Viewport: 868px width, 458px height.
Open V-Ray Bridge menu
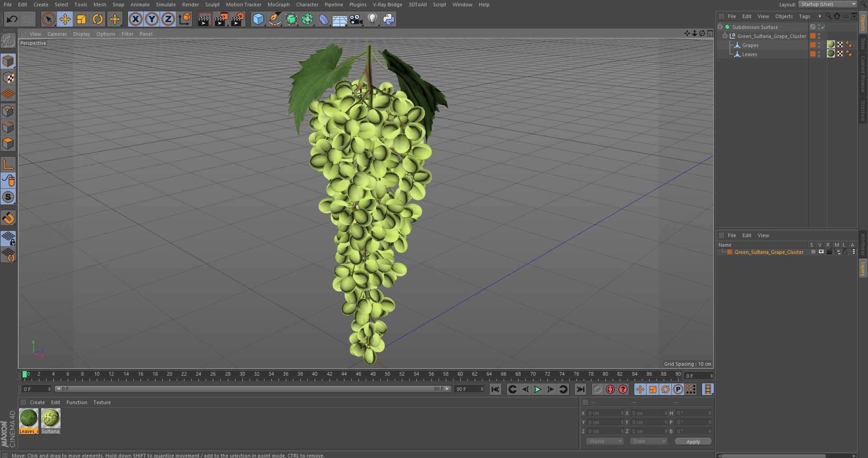[x=387, y=5]
